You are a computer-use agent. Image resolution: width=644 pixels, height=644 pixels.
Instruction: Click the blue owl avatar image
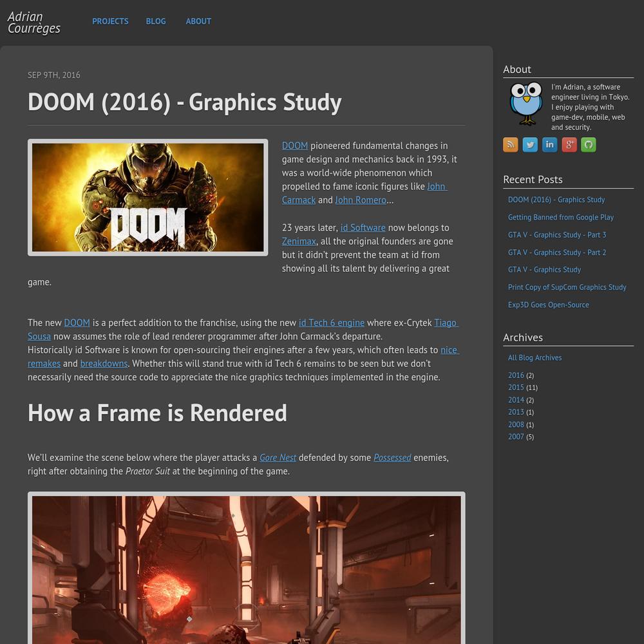(x=526, y=103)
